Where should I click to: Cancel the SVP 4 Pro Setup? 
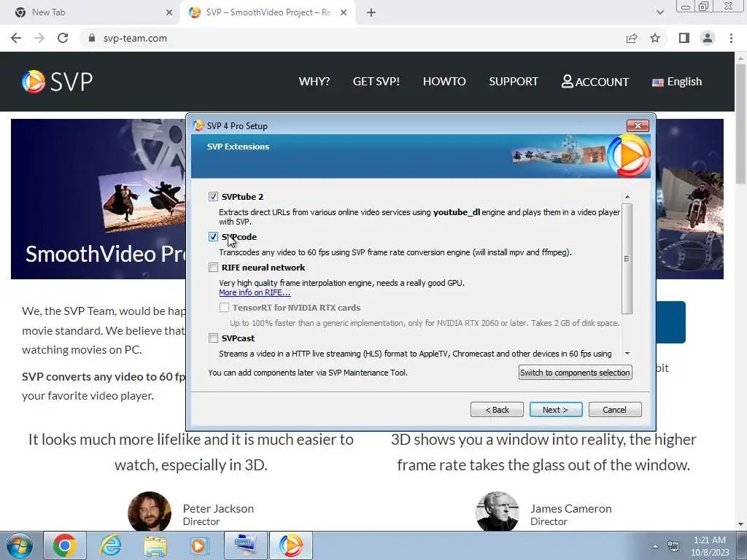(614, 410)
